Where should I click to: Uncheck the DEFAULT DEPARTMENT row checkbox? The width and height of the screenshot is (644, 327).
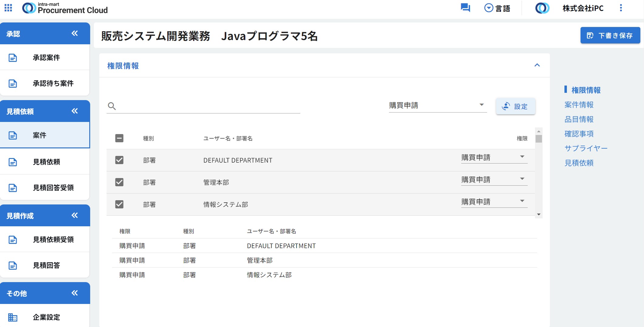click(119, 160)
